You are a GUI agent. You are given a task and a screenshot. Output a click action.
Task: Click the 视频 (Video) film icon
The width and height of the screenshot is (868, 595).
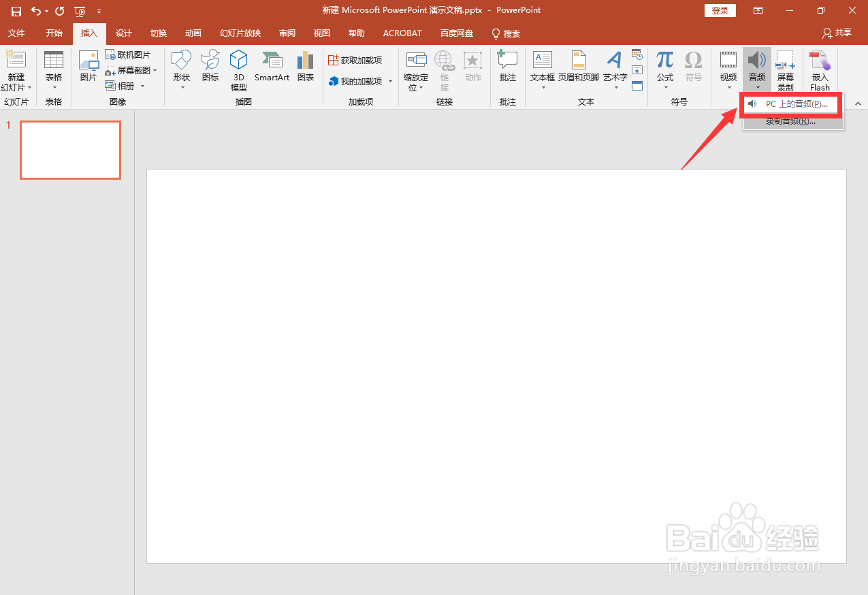click(x=728, y=60)
